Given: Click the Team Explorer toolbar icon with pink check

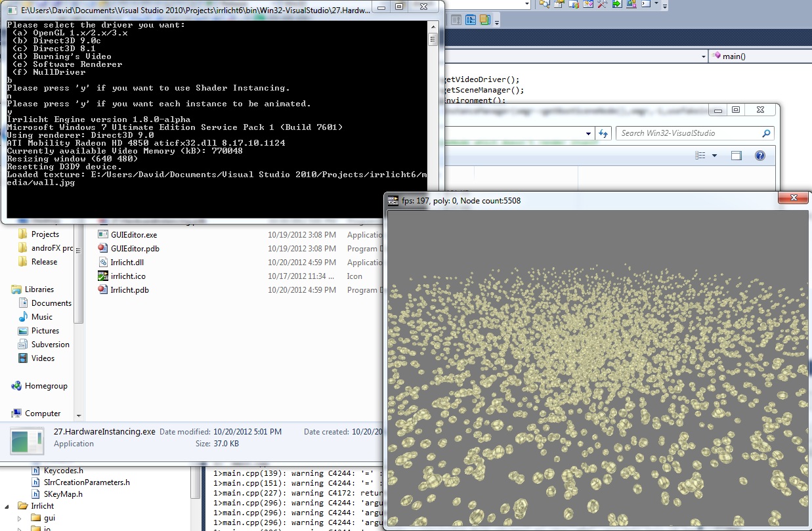Looking at the screenshot, I should point(588,4).
